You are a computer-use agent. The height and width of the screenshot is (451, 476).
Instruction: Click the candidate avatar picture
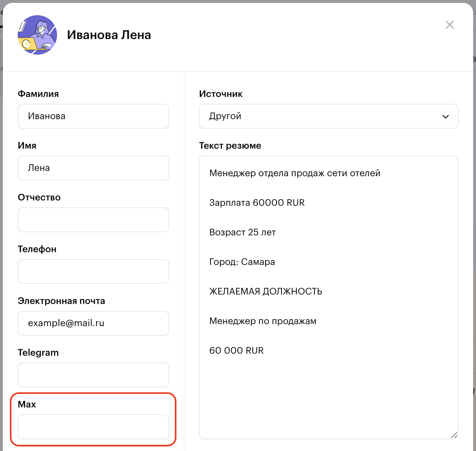[x=37, y=35]
